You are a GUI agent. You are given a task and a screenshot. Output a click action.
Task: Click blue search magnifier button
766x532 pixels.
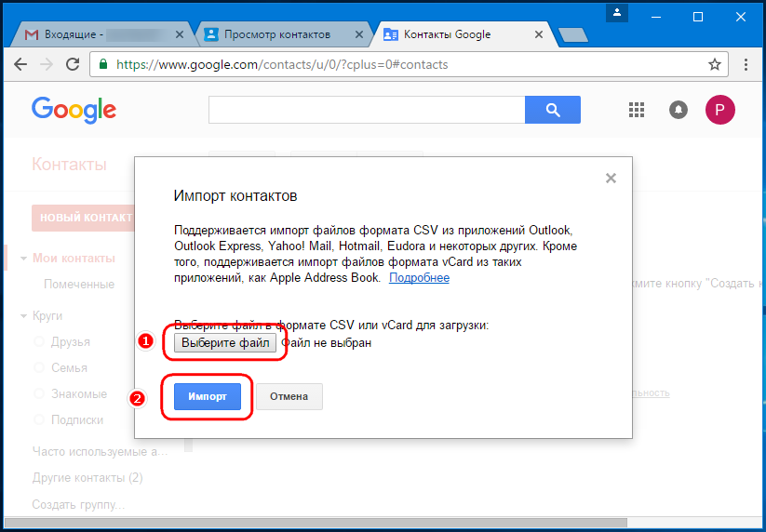tap(553, 110)
